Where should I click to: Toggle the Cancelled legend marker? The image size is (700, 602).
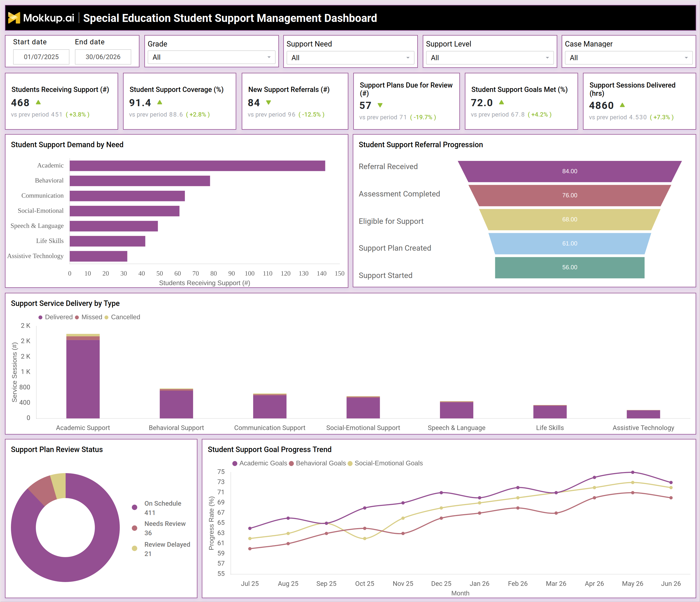(106, 317)
